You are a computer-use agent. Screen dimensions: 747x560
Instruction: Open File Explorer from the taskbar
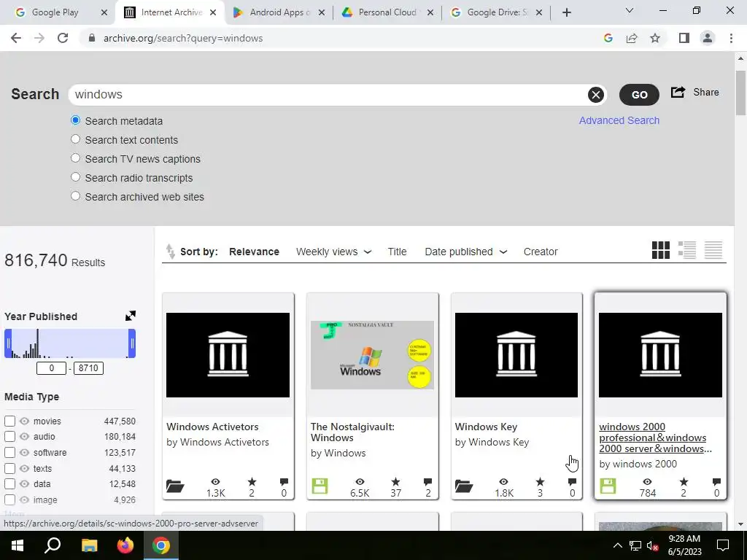89,545
